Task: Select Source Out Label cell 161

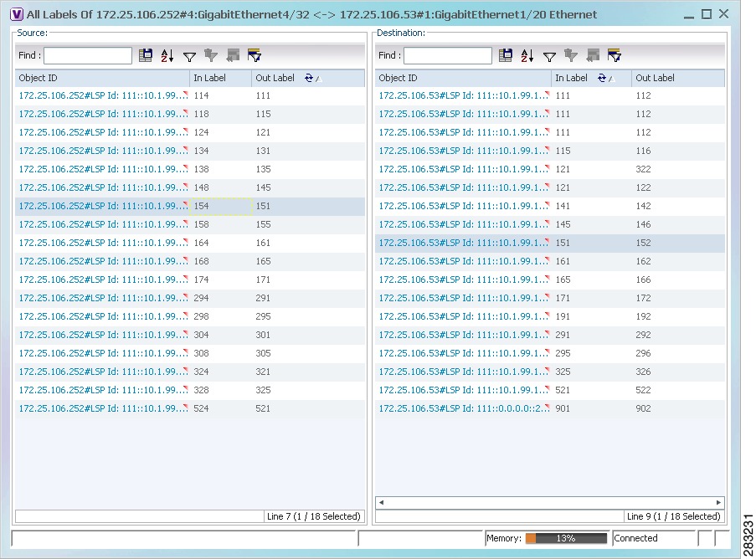Action: (x=308, y=243)
